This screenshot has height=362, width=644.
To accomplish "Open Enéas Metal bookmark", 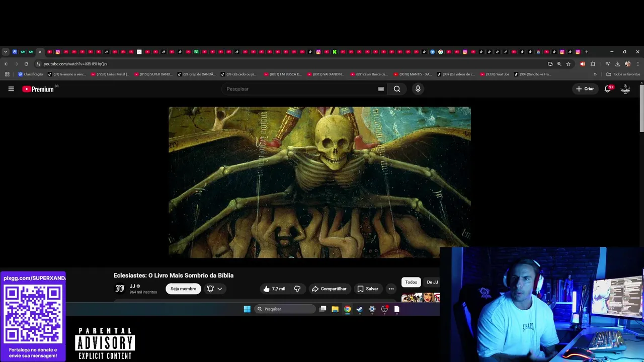I will (x=110, y=74).
